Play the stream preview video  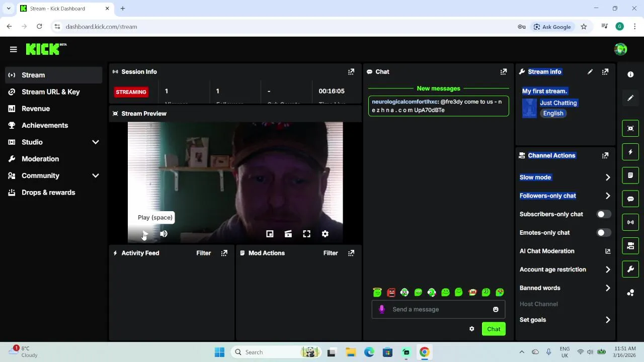coord(145,234)
